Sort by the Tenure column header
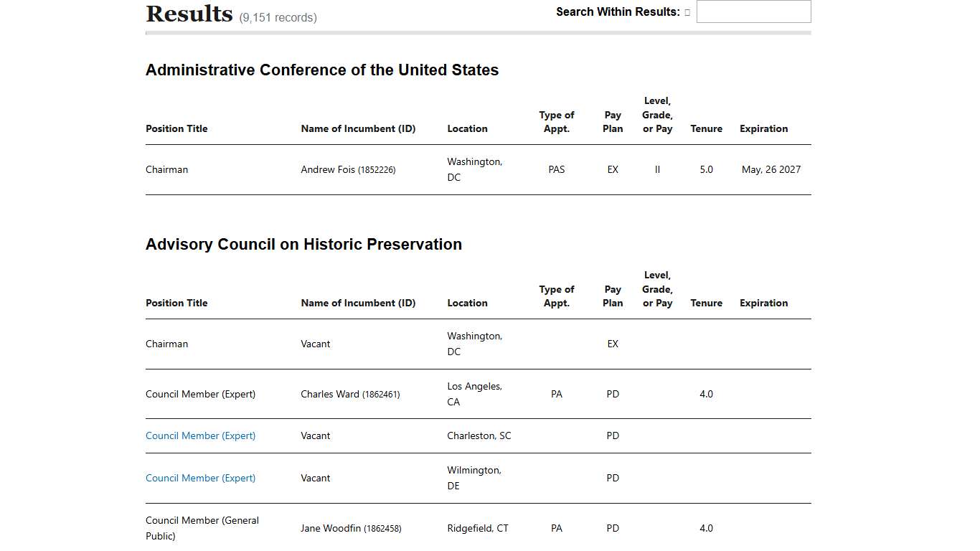The height and width of the screenshot is (551, 980). coord(706,128)
